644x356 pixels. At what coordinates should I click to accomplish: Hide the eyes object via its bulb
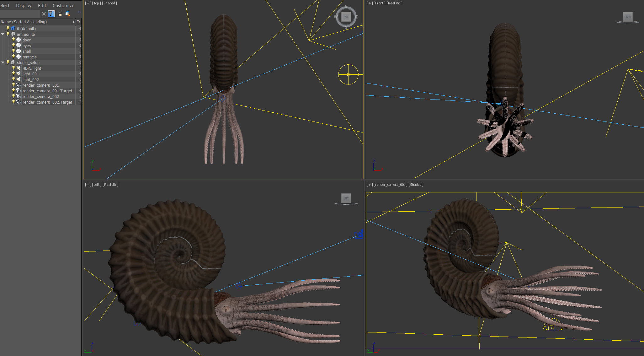[x=13, y=45]
